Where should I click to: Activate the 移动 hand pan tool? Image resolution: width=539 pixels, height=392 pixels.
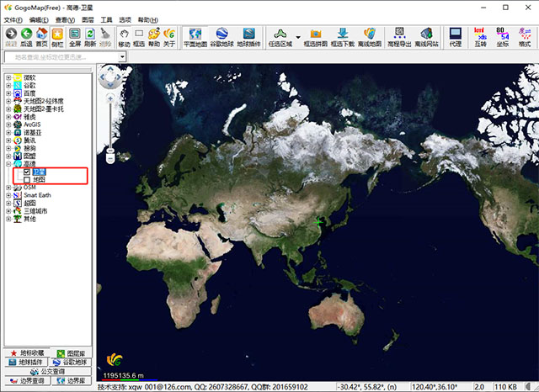click(x=125, y=36)
